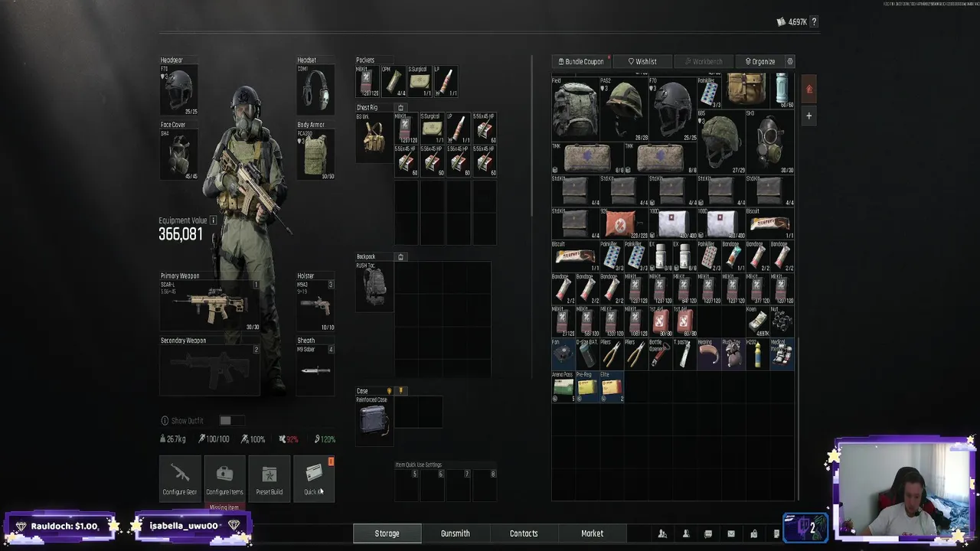Select the Heoring horn item in storage
The width and height of the screenshot is (980, 551).
pyautogui.click(x=709, y=355)
